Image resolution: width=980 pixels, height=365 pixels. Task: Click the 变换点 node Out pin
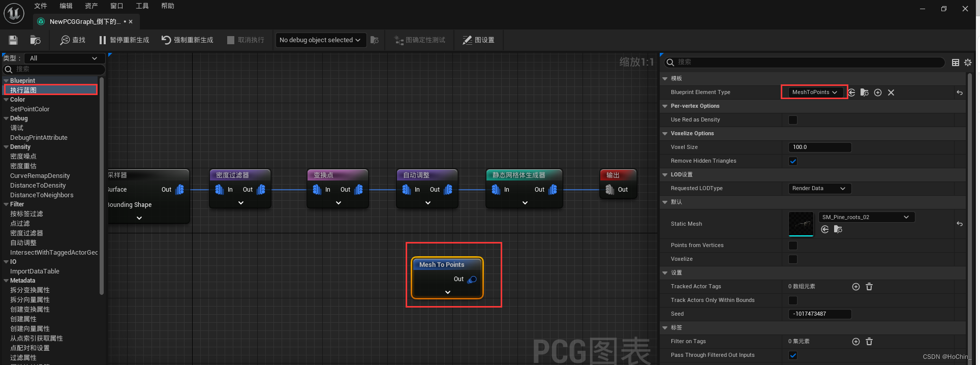[359, 190]
